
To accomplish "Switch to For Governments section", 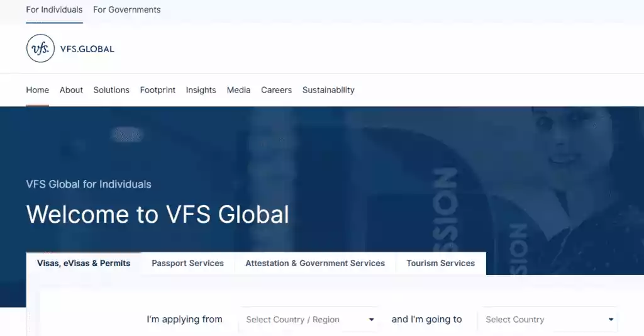I will [x=127, y=9].
